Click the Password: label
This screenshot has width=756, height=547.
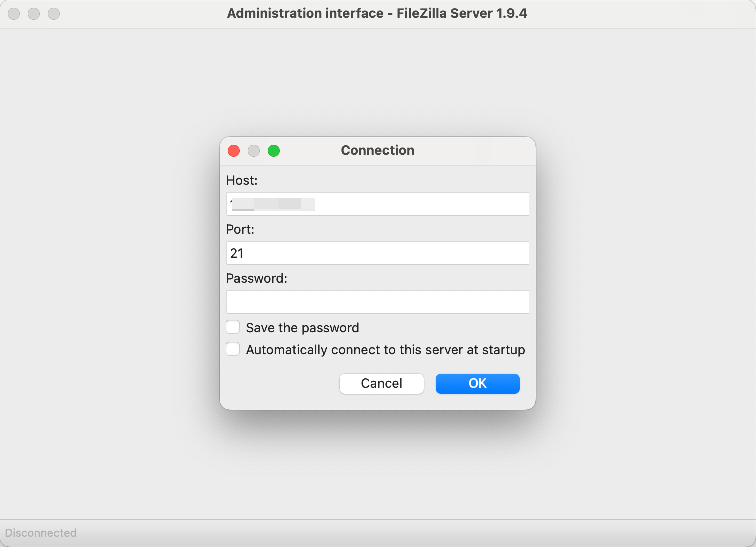(x=257, y=278)
